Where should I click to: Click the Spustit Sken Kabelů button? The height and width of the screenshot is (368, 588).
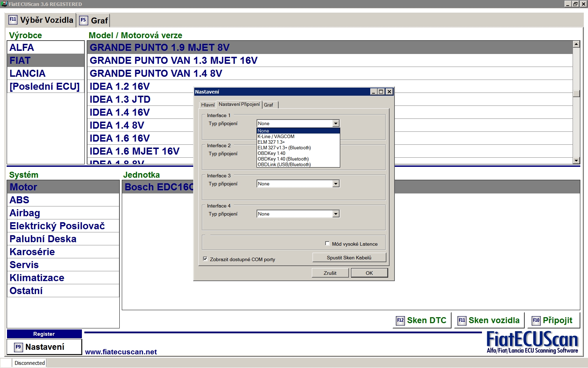(349, 258)
